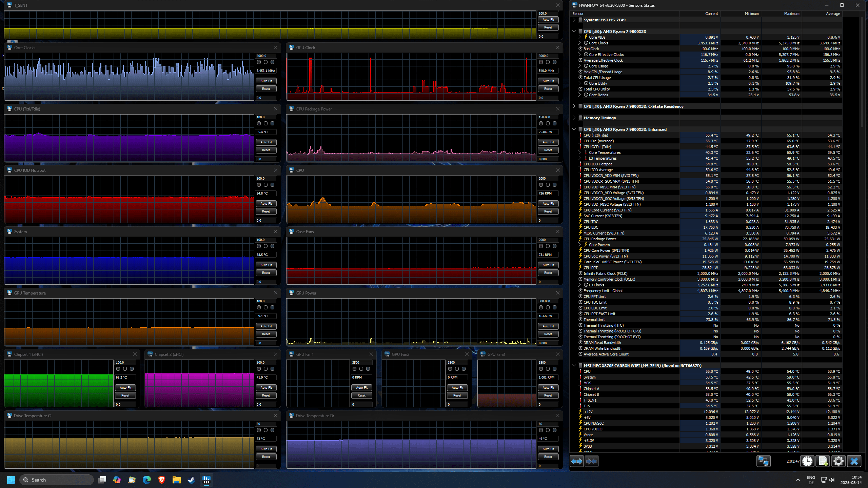868x488 pixels.
Task: Collapse the MSI MPG X870E CARBON WIFI section
Action: click(x=574, y=365)
